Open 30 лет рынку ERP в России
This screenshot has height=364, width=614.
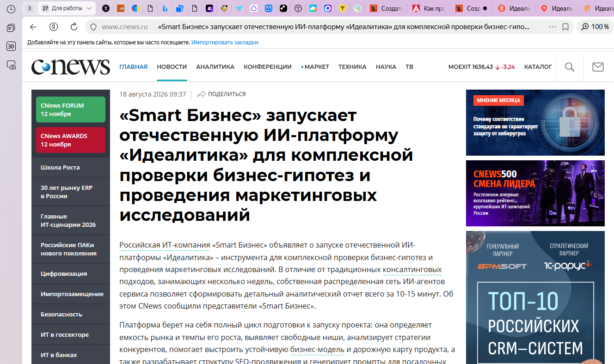point(71,192)
